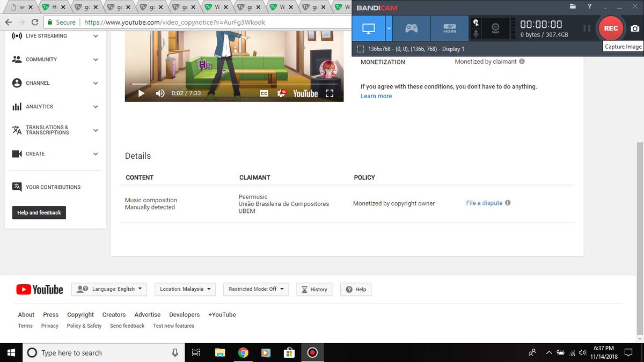
Task: Start recording with the red REC button
Action: 611,28
